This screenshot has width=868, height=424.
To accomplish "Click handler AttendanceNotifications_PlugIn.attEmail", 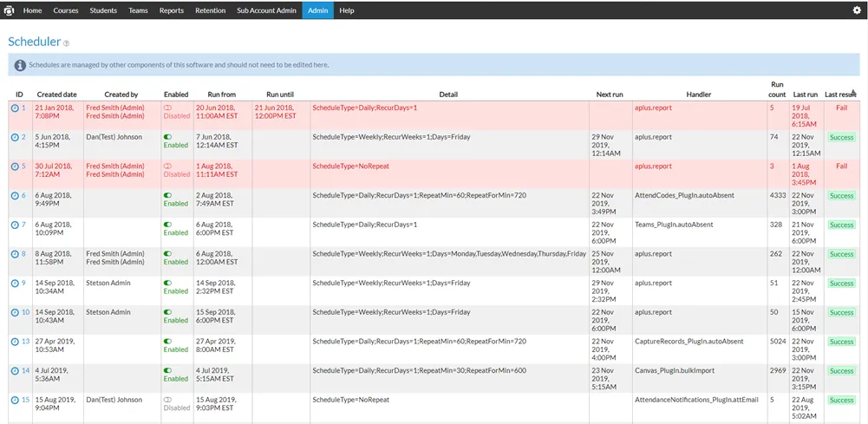I will tap(696, 400).
